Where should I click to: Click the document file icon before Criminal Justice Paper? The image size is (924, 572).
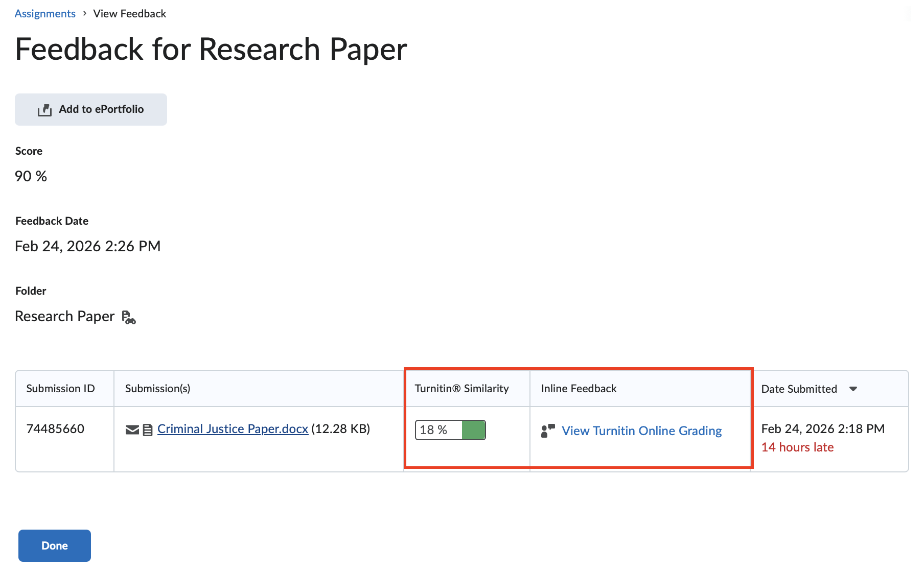pyautogui.click(x=148, y=430)
